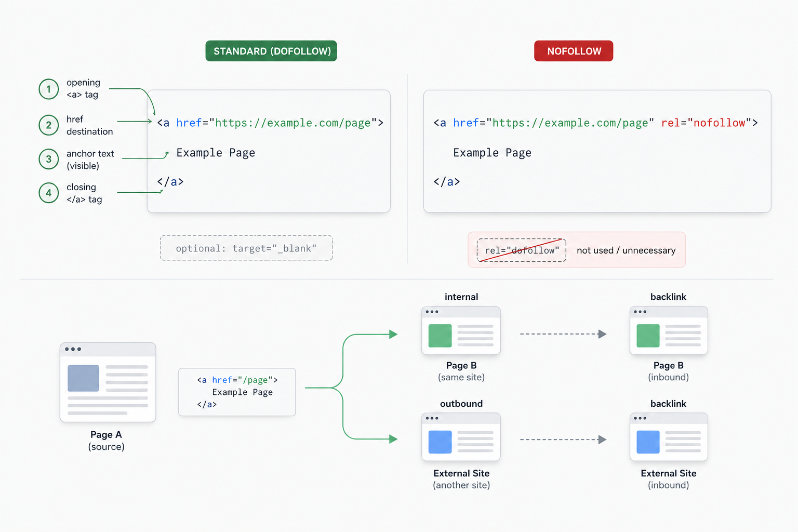This screenshot has width=798, height=532.
Task: Select circle number 2 beside href destination
Action: pyautogui.click(x=49, y=125)
